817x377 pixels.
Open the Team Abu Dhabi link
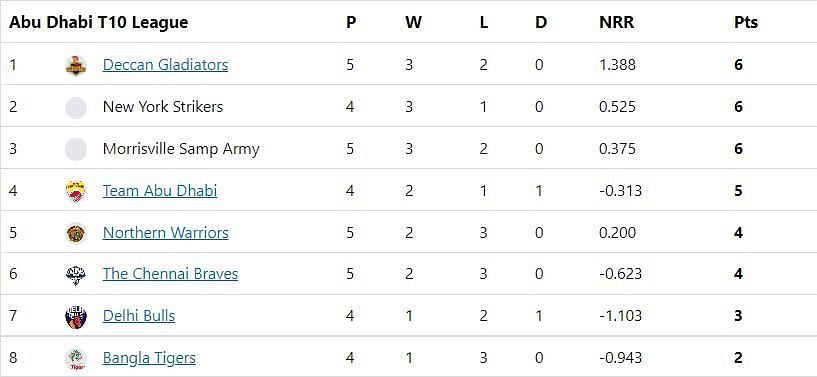(160, 191)
